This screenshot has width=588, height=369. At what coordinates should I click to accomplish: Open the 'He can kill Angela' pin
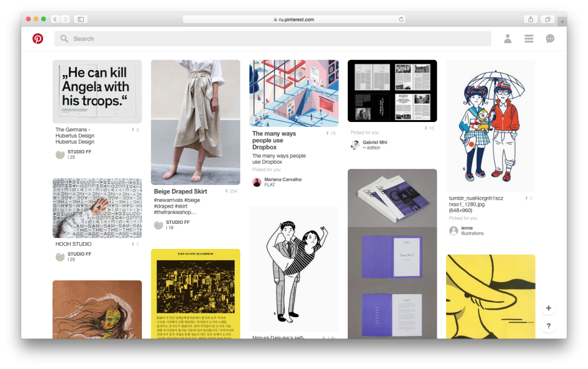[x=97, y=91]
